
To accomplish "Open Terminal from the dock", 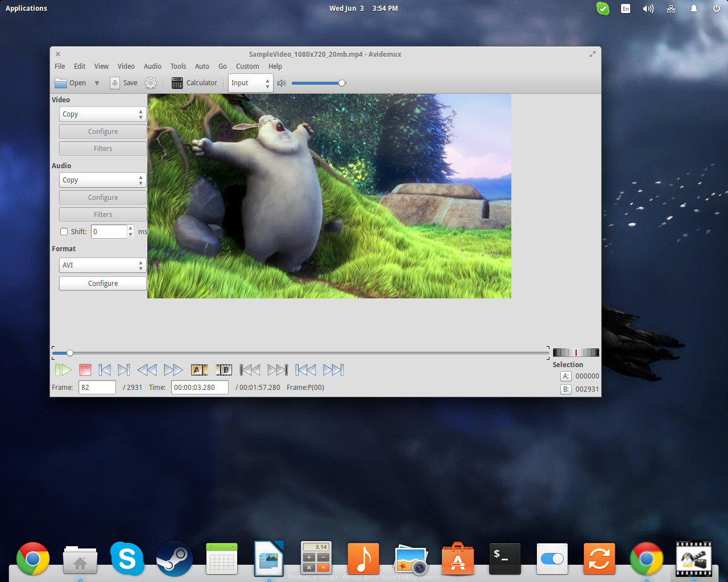I will (x=505, y=558).
